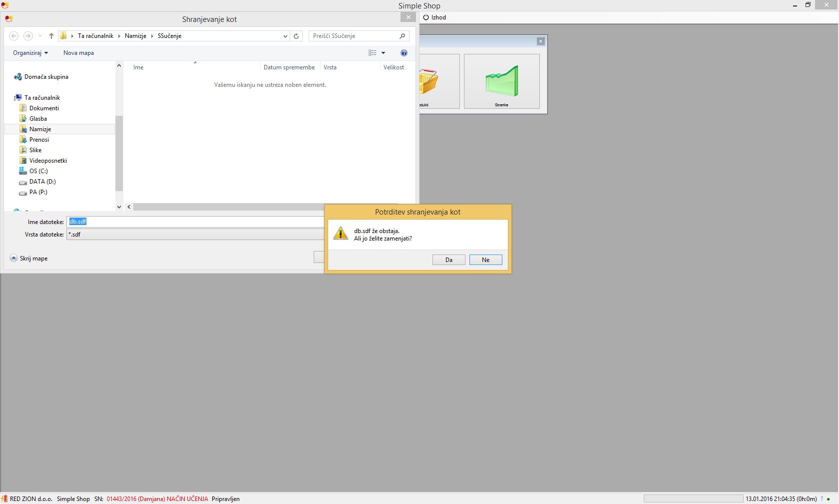Screen dimensions: 839x504
Task: Click the help question mark icon
Action: tap(404, 53)
